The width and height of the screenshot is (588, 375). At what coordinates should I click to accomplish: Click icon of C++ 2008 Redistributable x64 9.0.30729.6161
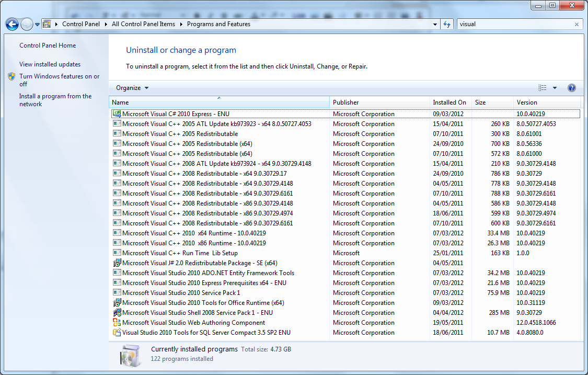[x=117, y=193]
